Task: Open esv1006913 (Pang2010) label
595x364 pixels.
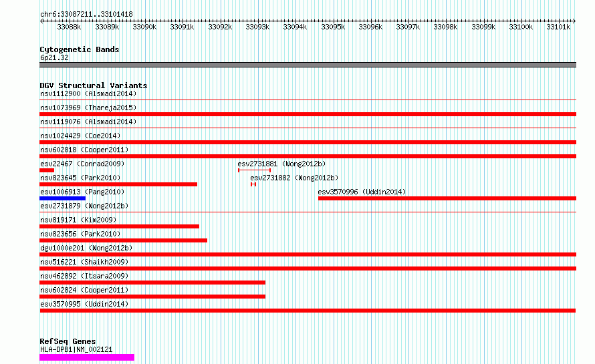Action: pos(82,192)
